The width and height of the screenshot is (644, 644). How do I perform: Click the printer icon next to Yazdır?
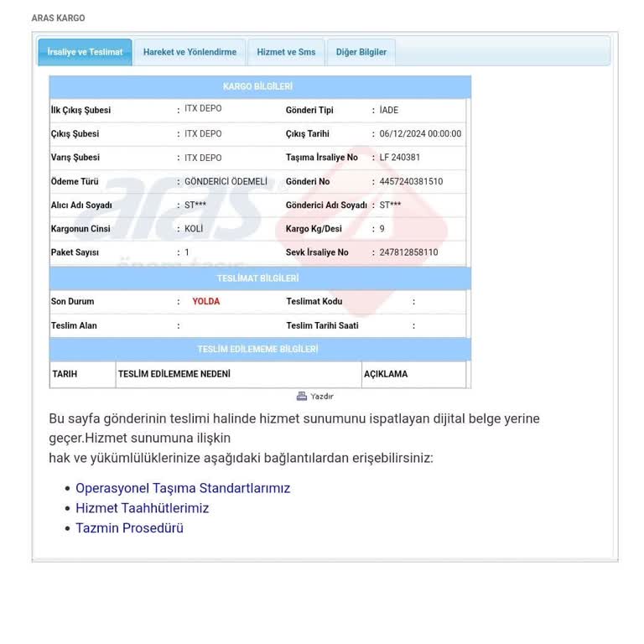[x=302, y=397]
